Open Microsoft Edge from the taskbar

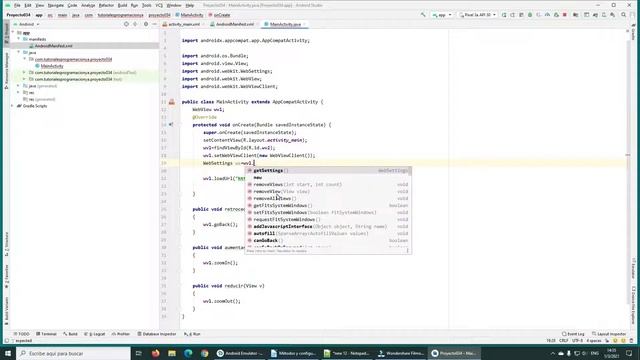(x=188, y=353)
